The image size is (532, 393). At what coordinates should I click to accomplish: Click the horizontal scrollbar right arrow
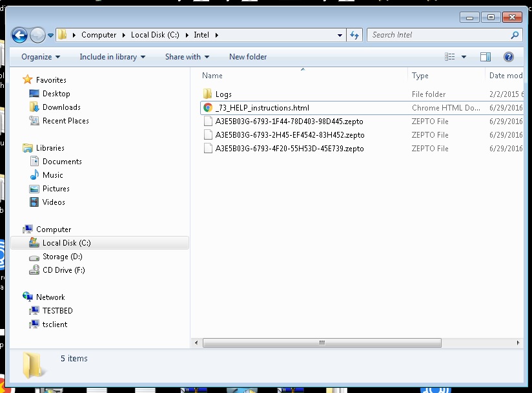518,343
